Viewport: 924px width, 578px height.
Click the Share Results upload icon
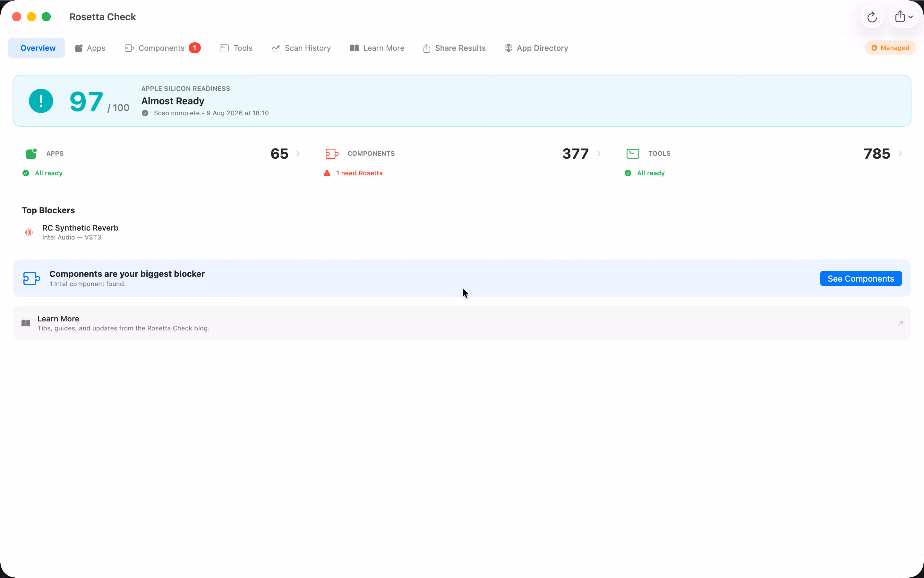(427, 48)
